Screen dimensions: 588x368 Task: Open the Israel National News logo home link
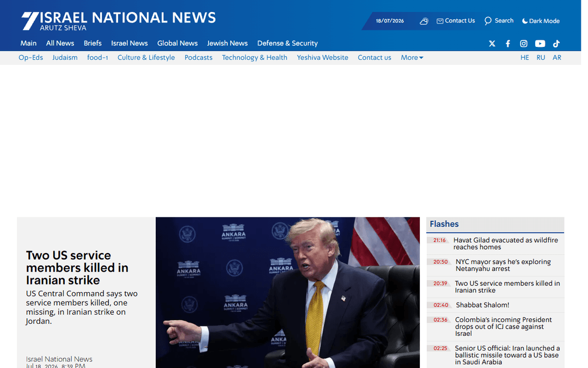119,21
